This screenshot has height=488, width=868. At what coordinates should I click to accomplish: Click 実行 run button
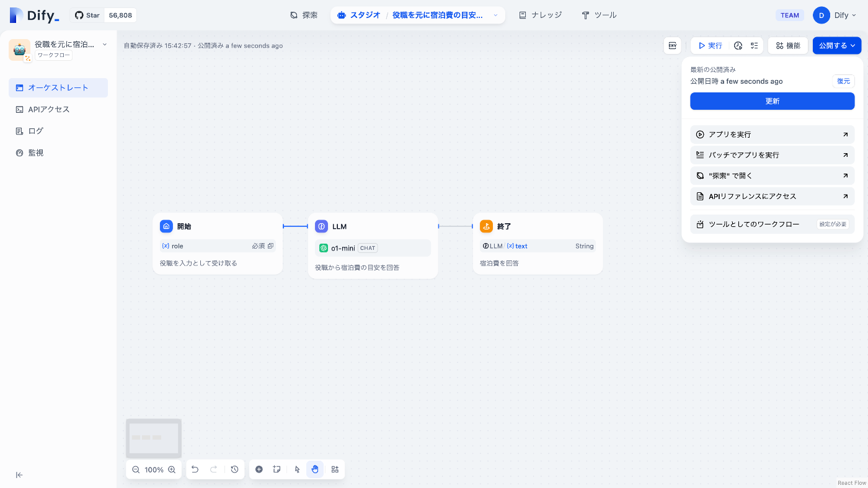pos(710,45)
